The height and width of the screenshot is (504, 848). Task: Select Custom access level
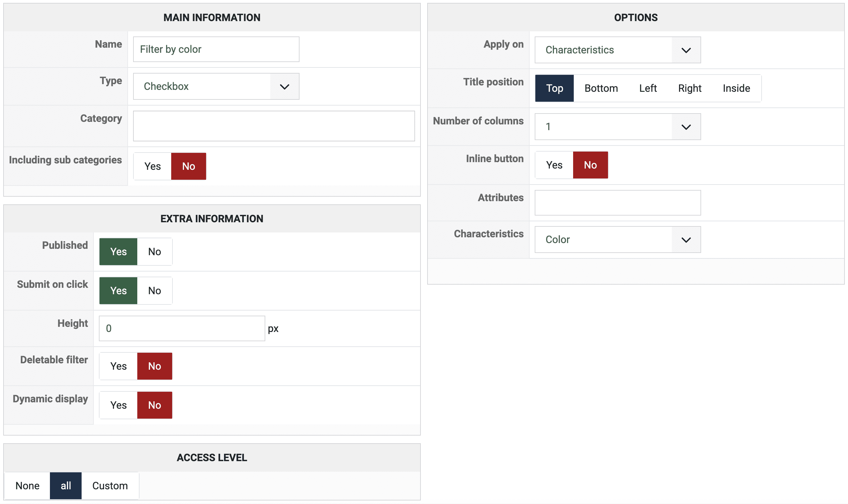tap(110, 486)
